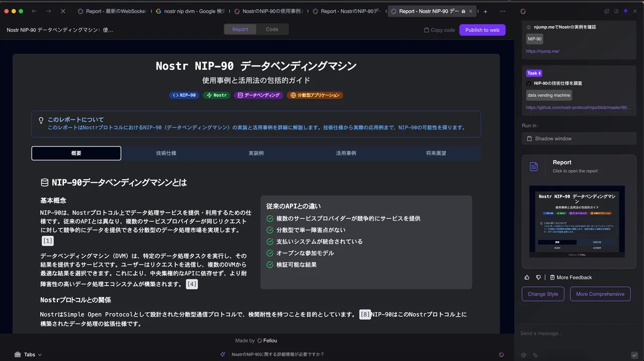Click the orange 分散型アプリケーション tag badge

coord(315,95)
